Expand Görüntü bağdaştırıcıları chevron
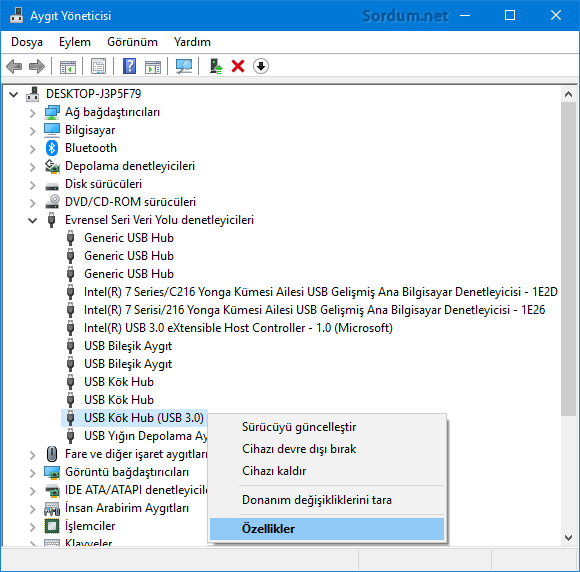 tap(33, 473)
